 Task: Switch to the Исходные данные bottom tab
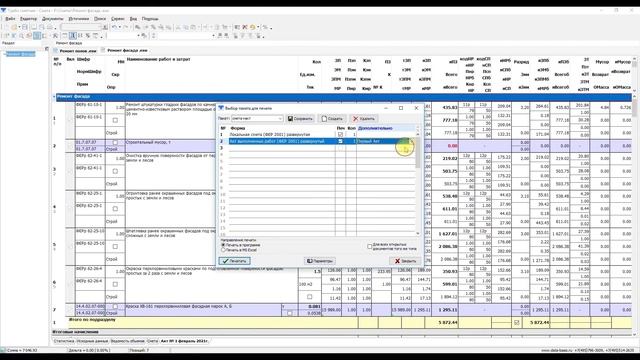[93, 341]
